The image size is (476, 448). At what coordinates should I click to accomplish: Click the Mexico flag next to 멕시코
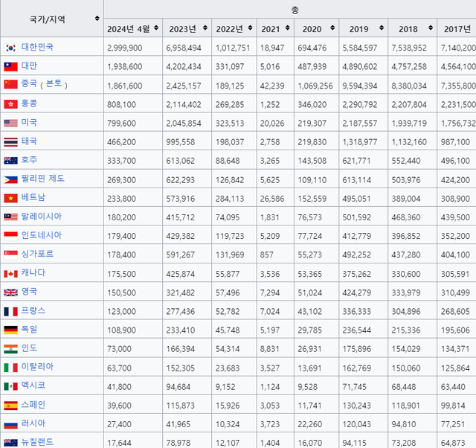10,386
